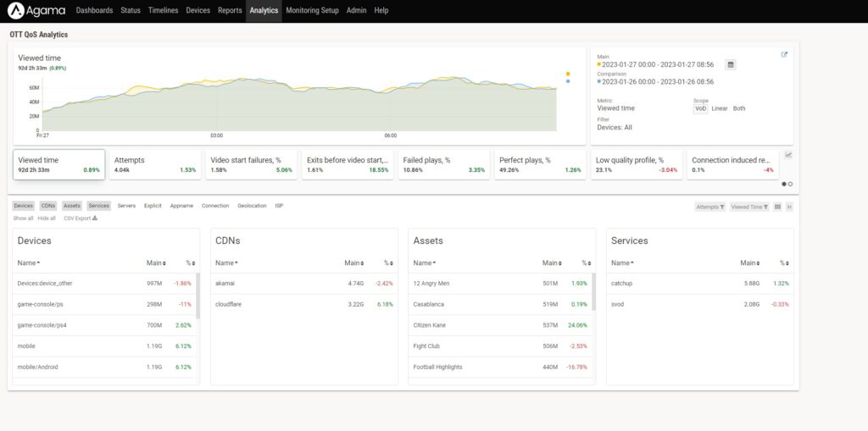Toggle the CDNs panel visibility chip
This screenshot has height=431, width=868.
click(x=48, y=206)
